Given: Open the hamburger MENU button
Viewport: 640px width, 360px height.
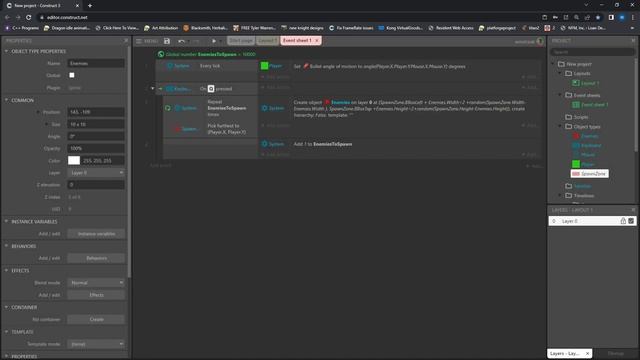Looking at the screenshot, I should [147, 41].
